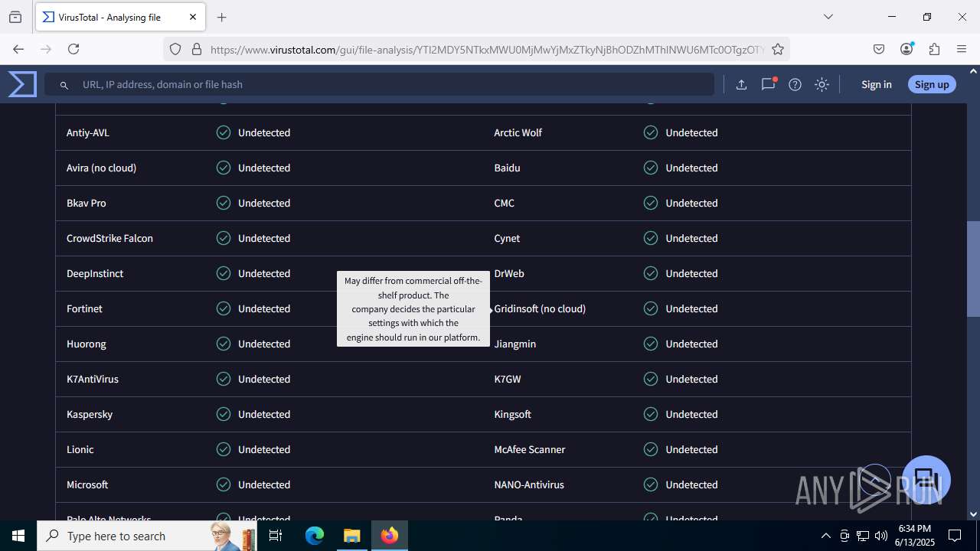
Task: Open the Windows notification center
Action: click(x=955, y=536)
